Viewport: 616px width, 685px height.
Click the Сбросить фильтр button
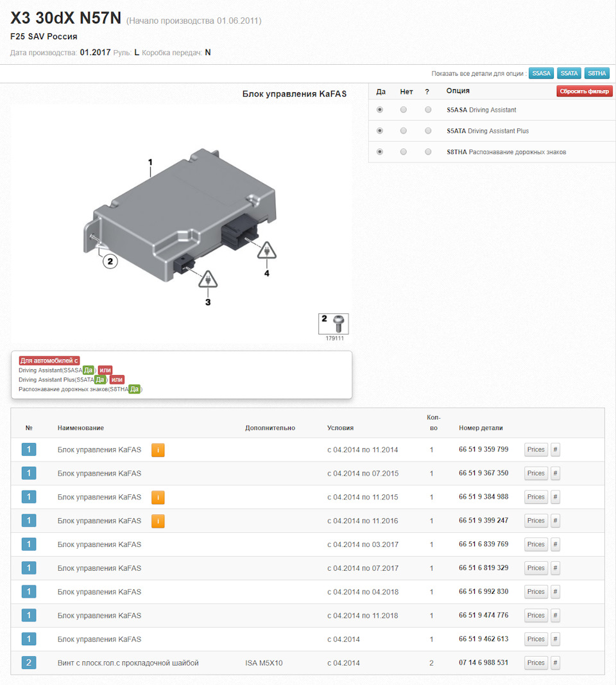pos(585,91)
